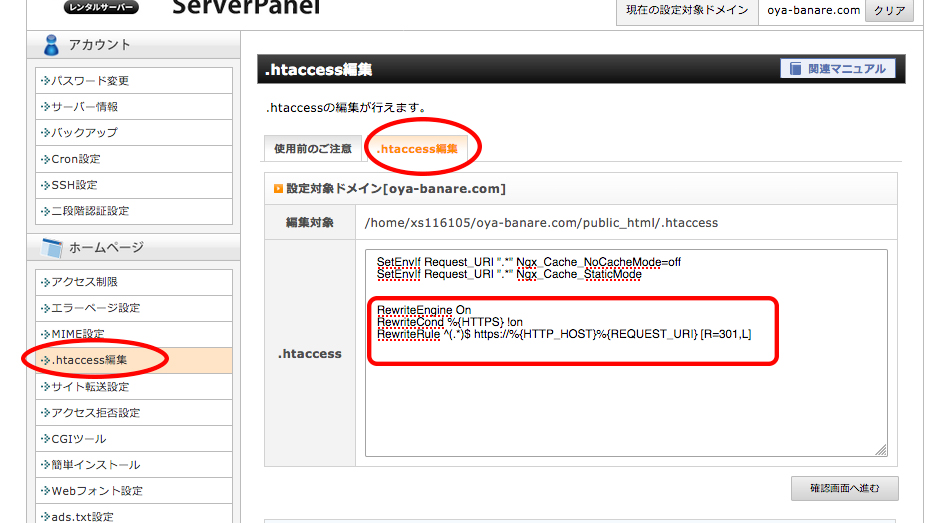Click the SetEnvIf line with Ngx_Cache_NoCacheMode=off
949x523 pixels.
coord(529,262)
